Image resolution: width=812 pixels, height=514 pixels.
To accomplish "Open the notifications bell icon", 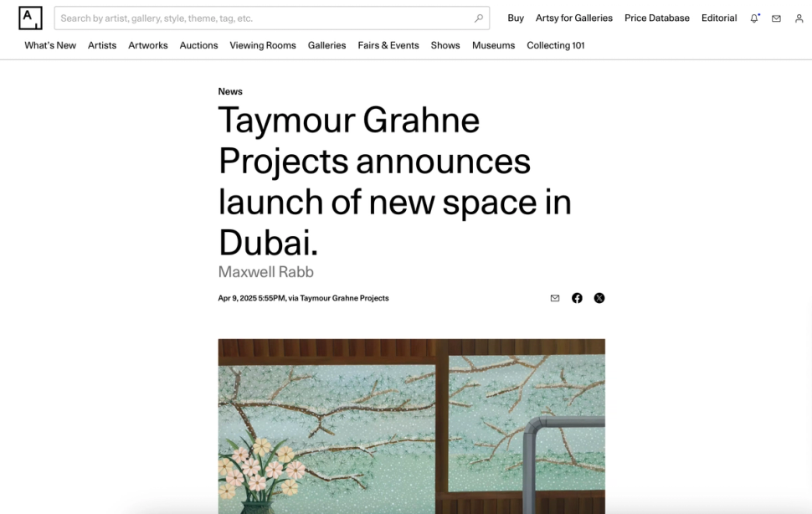I will tap(754, 18).
